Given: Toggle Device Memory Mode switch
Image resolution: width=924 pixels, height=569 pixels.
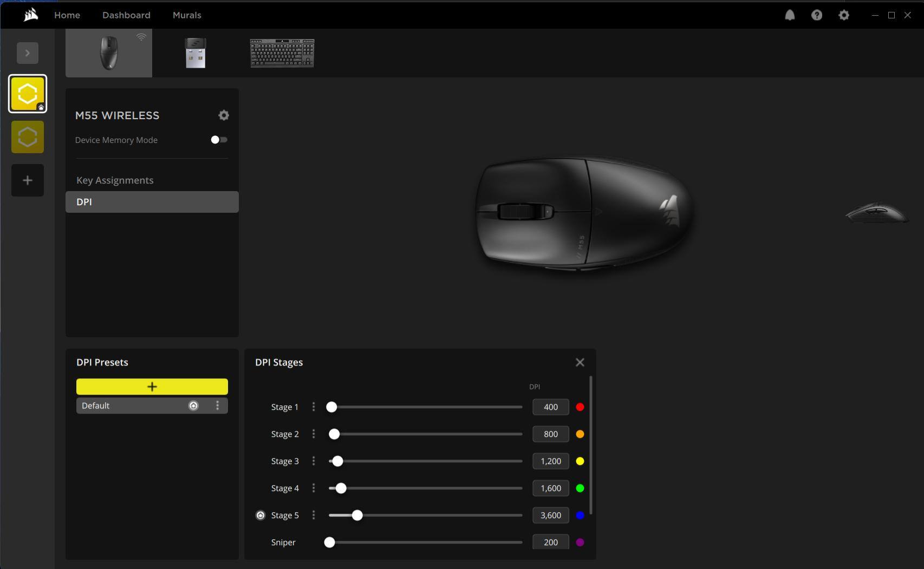Looking at the screenshot, I should (x=219, y=140).
